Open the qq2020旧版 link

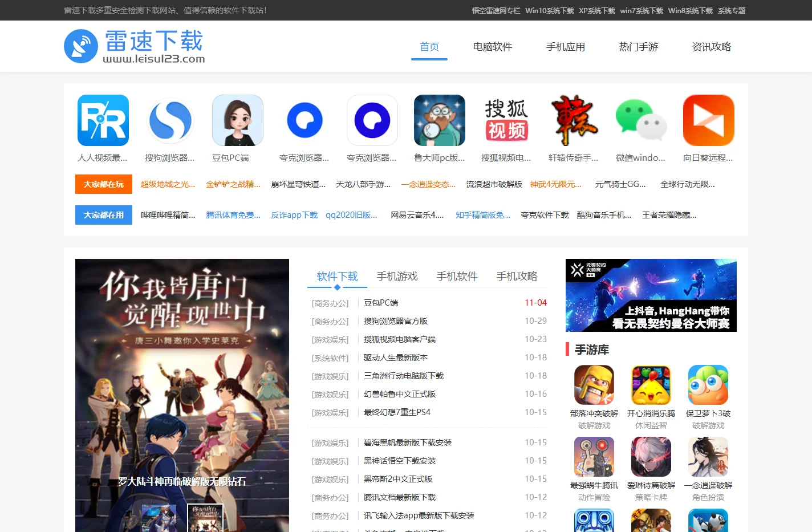coord(351,215)
